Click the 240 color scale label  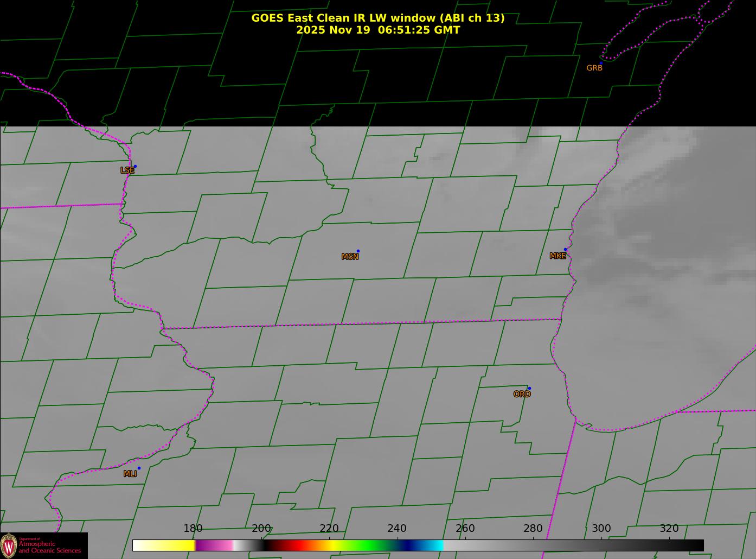(x=397, y=529)
